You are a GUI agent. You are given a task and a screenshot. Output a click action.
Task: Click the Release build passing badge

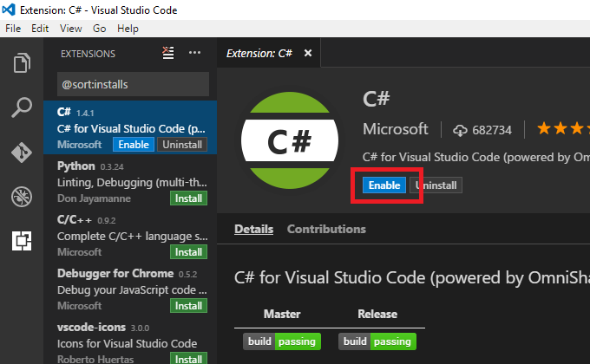coord(377,341)
